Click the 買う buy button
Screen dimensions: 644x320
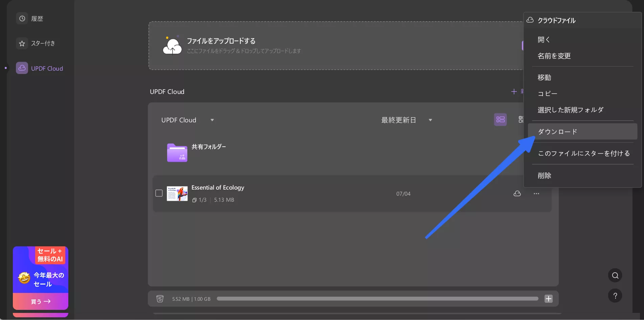point(41,301)
